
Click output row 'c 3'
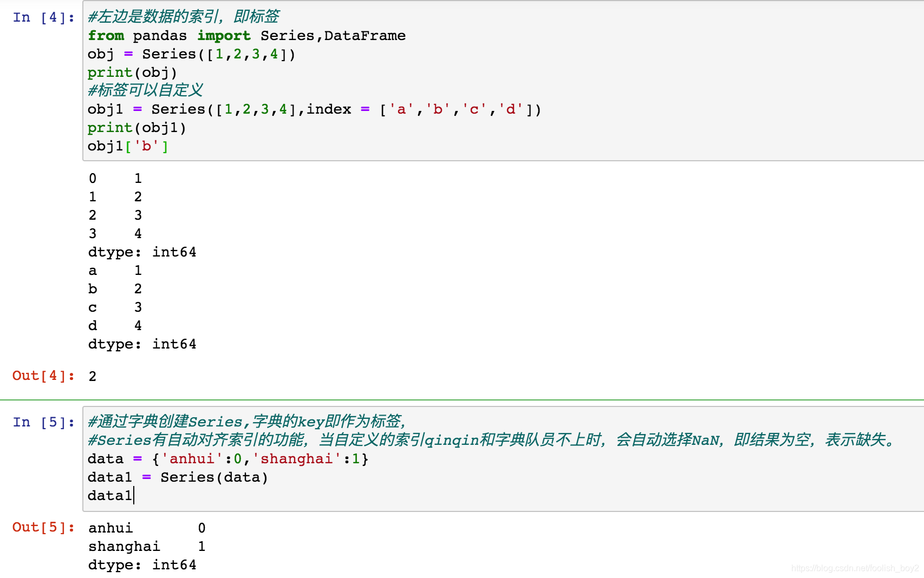[x=115, y=307]
